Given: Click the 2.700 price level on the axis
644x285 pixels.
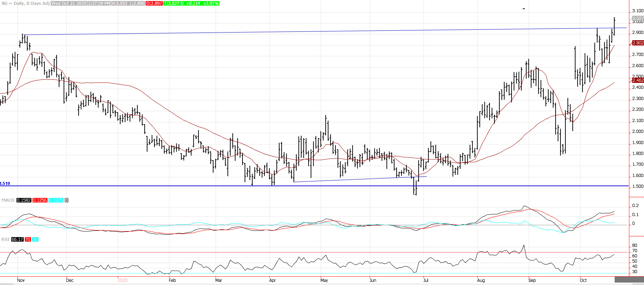Looking at the screenshot, I should tap(638, 55).
